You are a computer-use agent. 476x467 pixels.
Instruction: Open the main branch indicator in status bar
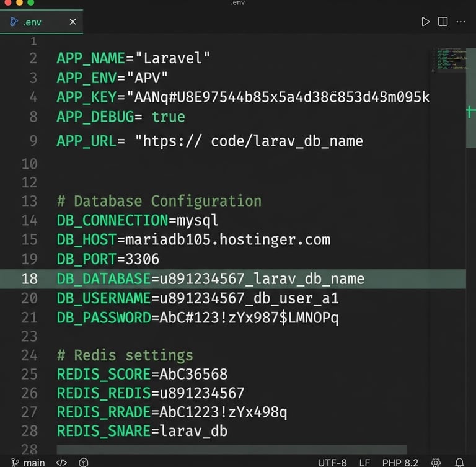[x=28, y=463]
